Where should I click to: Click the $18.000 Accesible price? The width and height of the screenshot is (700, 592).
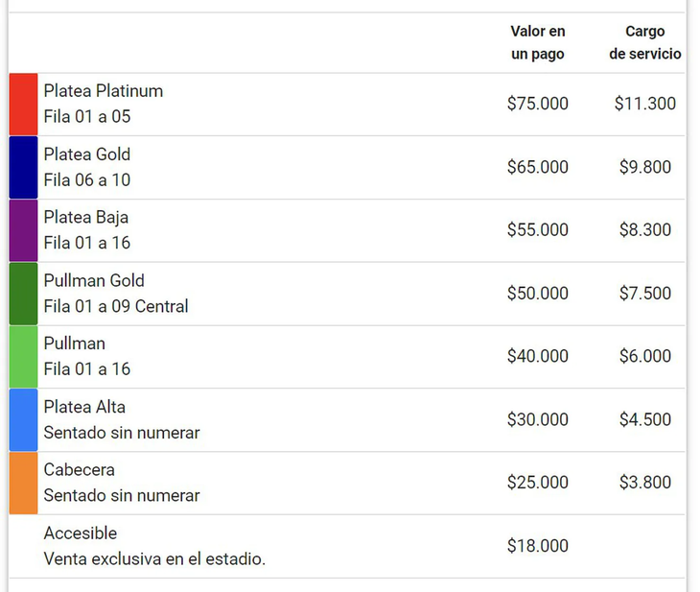538,546
